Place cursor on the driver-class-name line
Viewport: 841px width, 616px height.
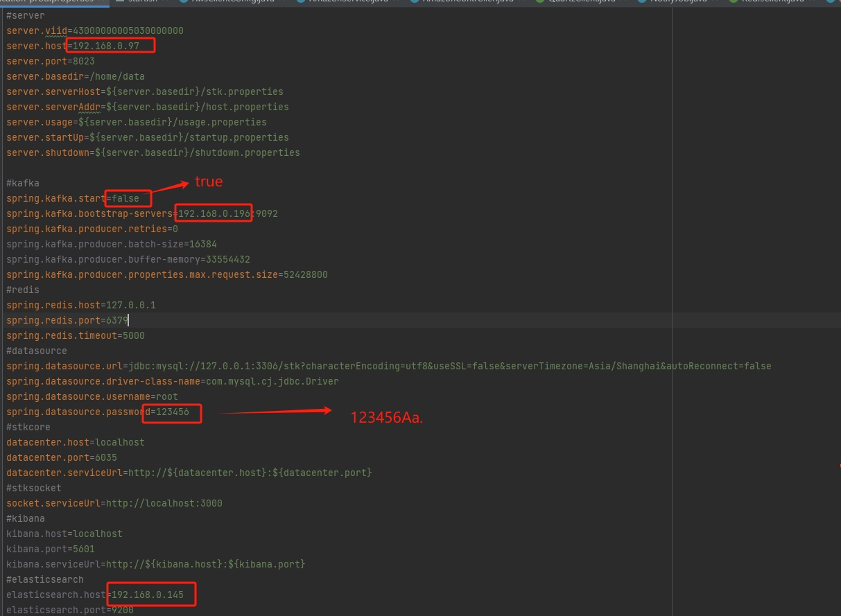coord(173,381)
